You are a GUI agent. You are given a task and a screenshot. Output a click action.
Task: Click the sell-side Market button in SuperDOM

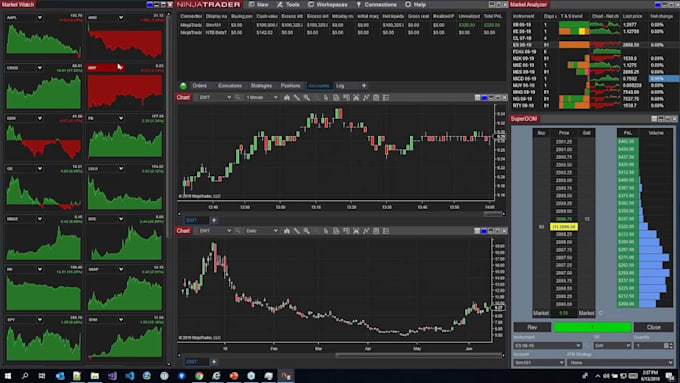point(586,313)
